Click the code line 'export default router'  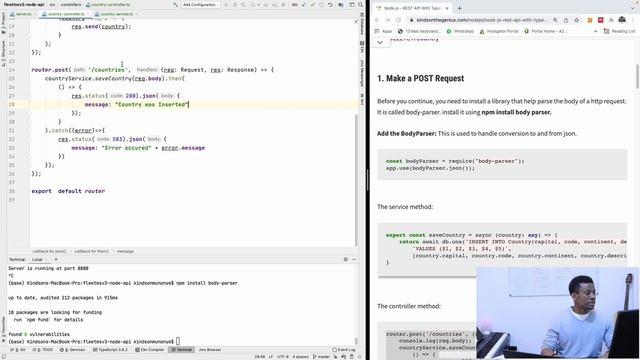click(68, 191)
